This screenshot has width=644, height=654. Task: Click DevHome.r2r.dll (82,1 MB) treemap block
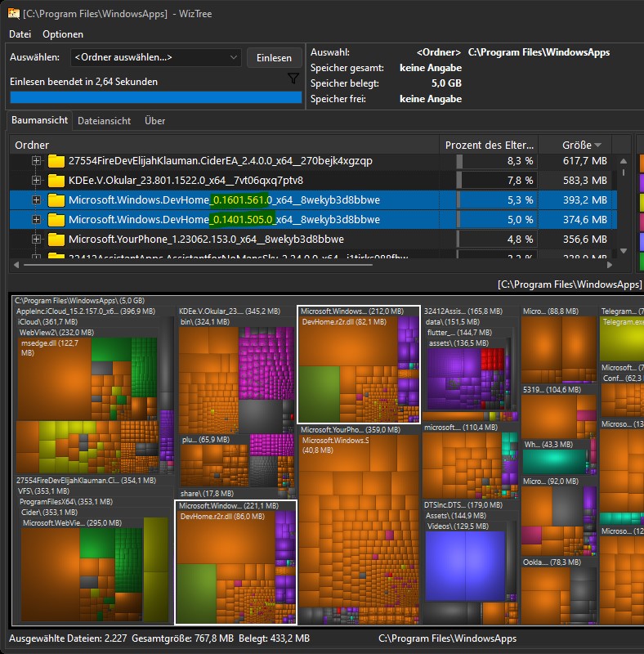pos(349,341)
